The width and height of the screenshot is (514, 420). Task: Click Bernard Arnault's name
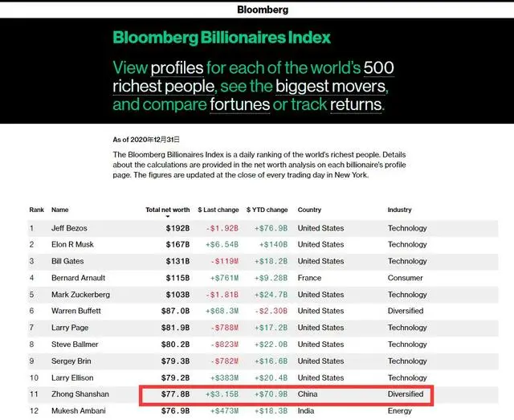tap(78, 278)
